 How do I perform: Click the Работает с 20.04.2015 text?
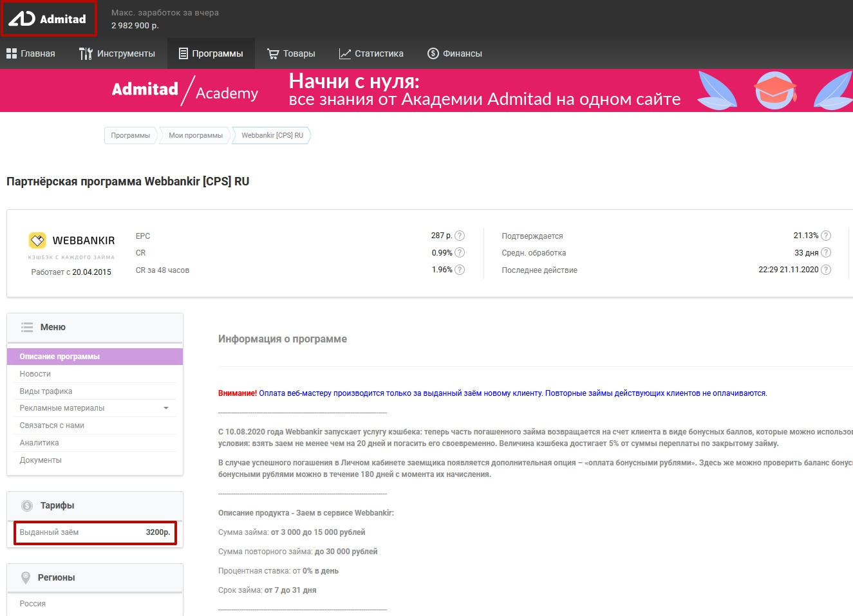tap(71, 272)
